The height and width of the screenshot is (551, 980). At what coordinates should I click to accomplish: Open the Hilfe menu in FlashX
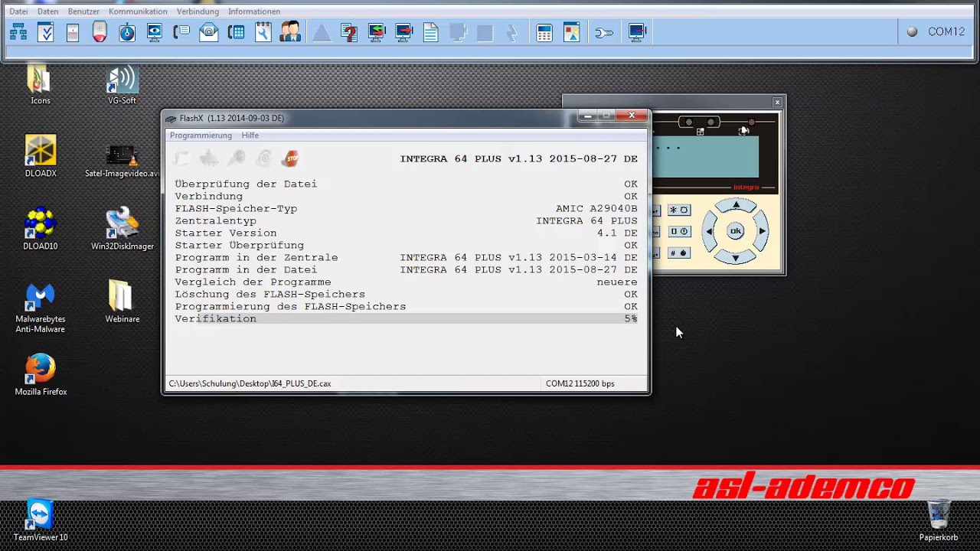click(250, 135)
